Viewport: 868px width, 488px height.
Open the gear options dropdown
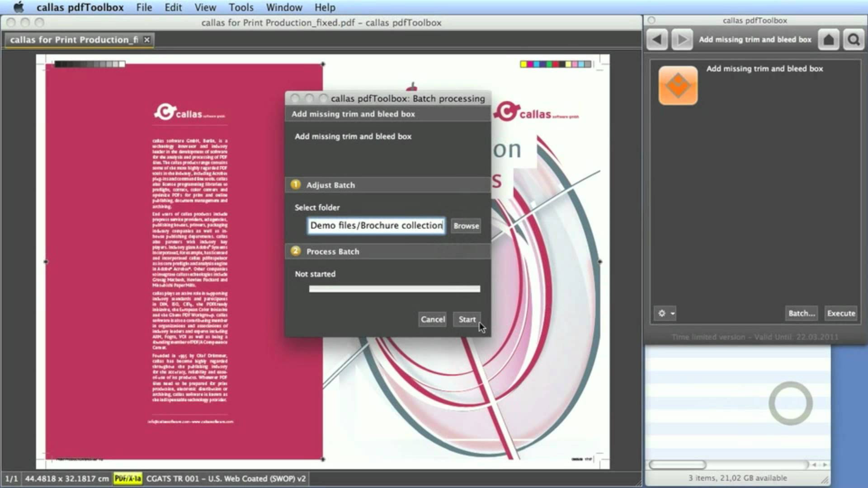tap(665, 313)
